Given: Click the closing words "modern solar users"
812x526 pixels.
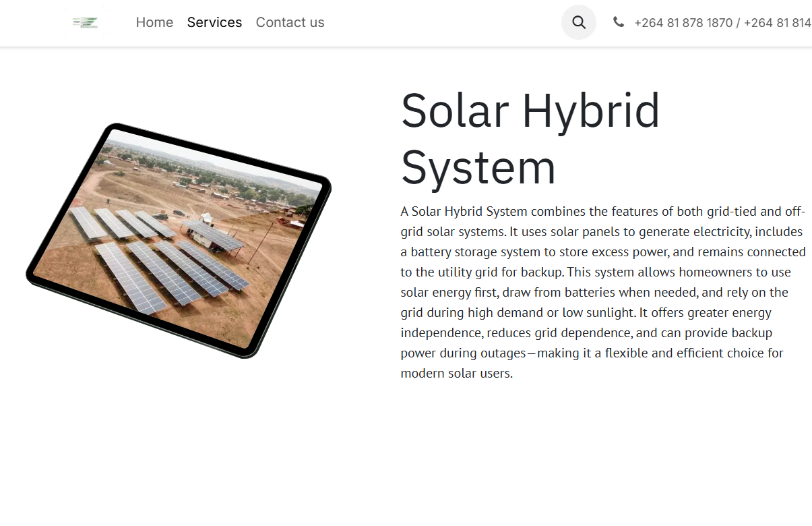Looking at the screenshot, I should tap(456, 374).
